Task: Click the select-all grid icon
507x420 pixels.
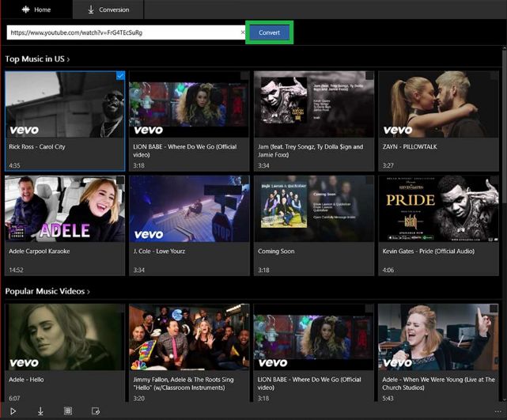Action: tap(68, 411)
